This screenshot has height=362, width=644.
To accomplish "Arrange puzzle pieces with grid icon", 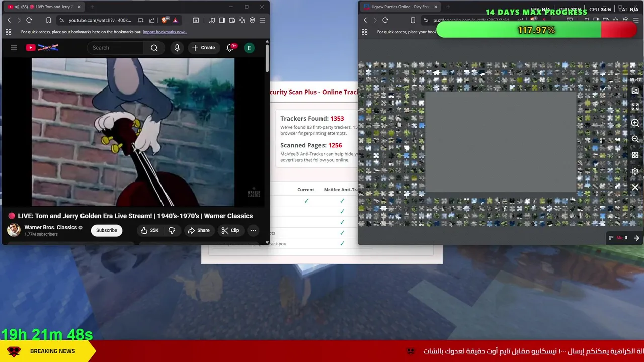I will (635, 155).
